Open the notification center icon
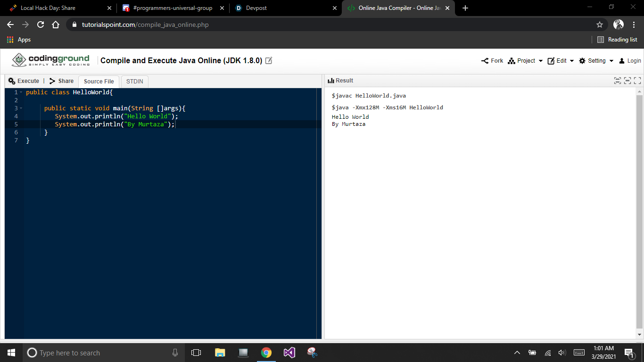The width and height of the screenshot is (644, 362). point(629,353)
